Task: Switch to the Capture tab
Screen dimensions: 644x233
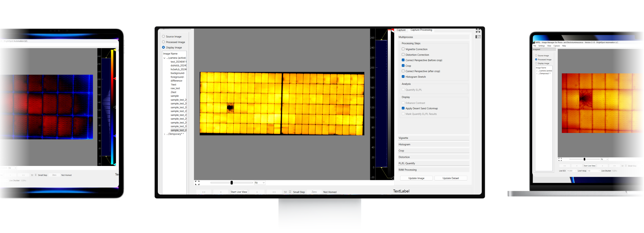Action: pos(401,30)
